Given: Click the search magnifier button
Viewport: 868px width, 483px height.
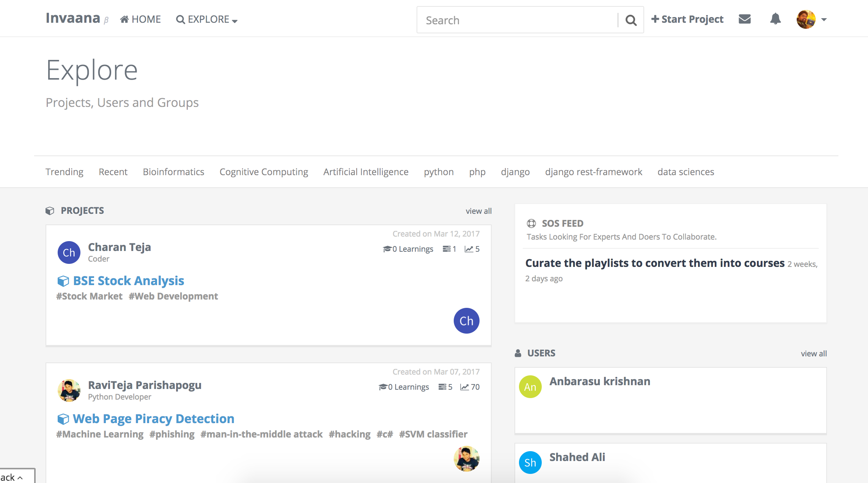Looking at the screenshot, I should 631,20.
